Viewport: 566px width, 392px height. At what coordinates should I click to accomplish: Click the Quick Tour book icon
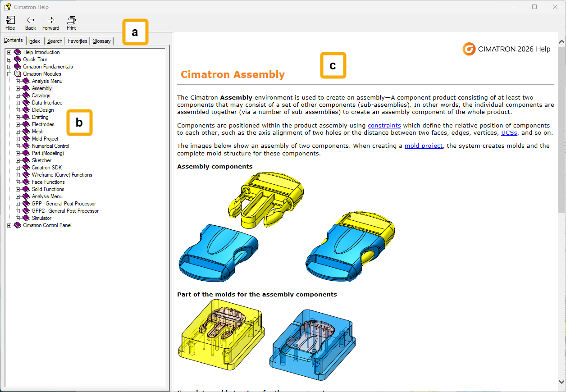coord(18,59)
